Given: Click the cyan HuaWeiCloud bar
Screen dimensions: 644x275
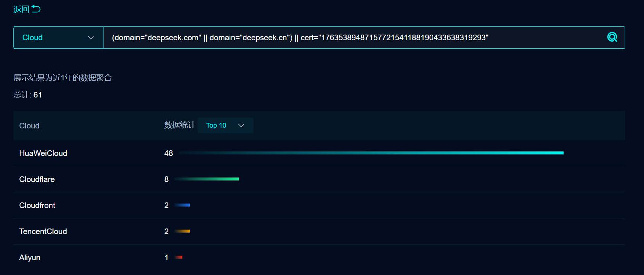Looking at the screenshot, I should [371, 153].
